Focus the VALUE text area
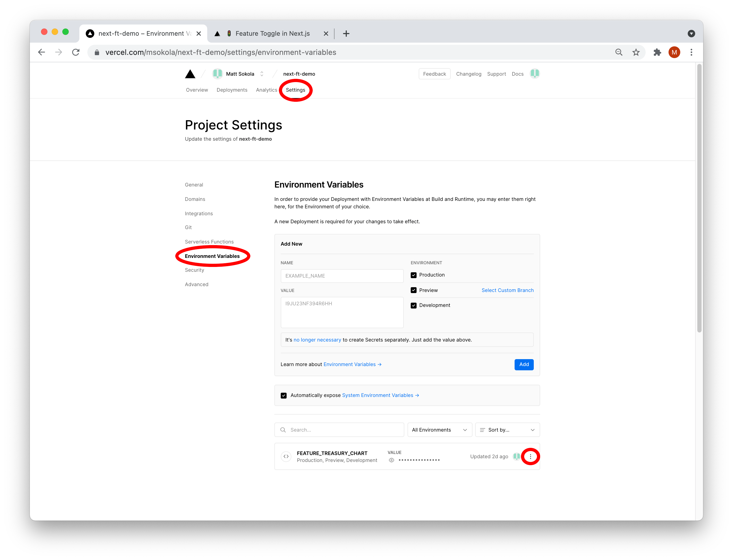This screenshot has width=733, height=560. (342, 312)
